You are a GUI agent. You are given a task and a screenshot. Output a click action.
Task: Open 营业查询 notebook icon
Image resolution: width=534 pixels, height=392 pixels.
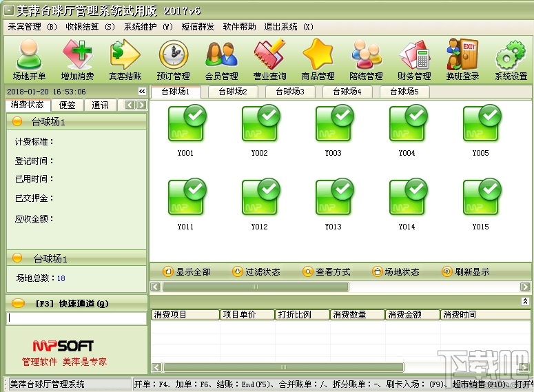(x=269, y=60)
